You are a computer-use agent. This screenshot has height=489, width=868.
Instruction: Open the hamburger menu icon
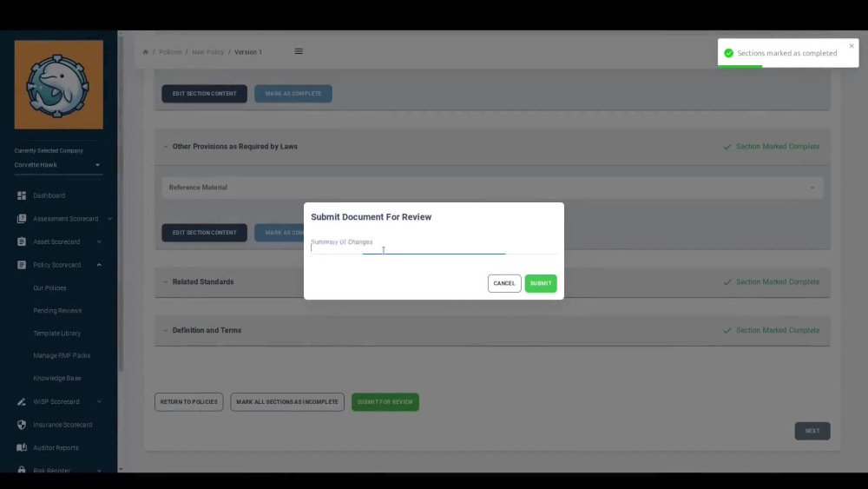(x=299, y=51)
